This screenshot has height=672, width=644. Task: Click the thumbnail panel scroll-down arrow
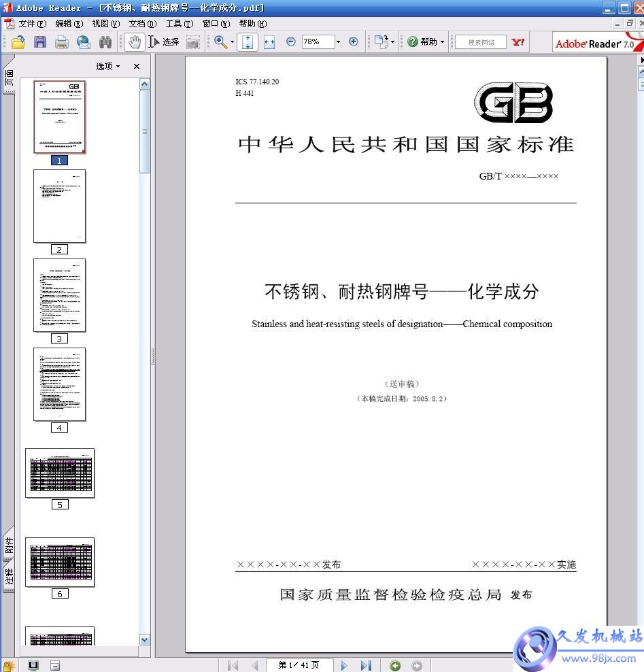click(145, 640)
